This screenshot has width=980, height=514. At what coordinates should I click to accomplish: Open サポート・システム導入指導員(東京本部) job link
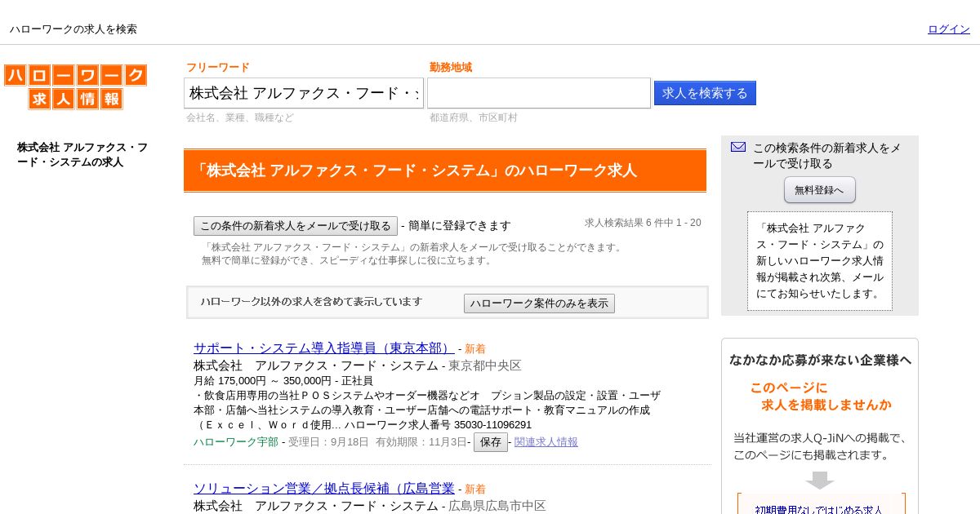pyautogui.click(x=323, y=348)
